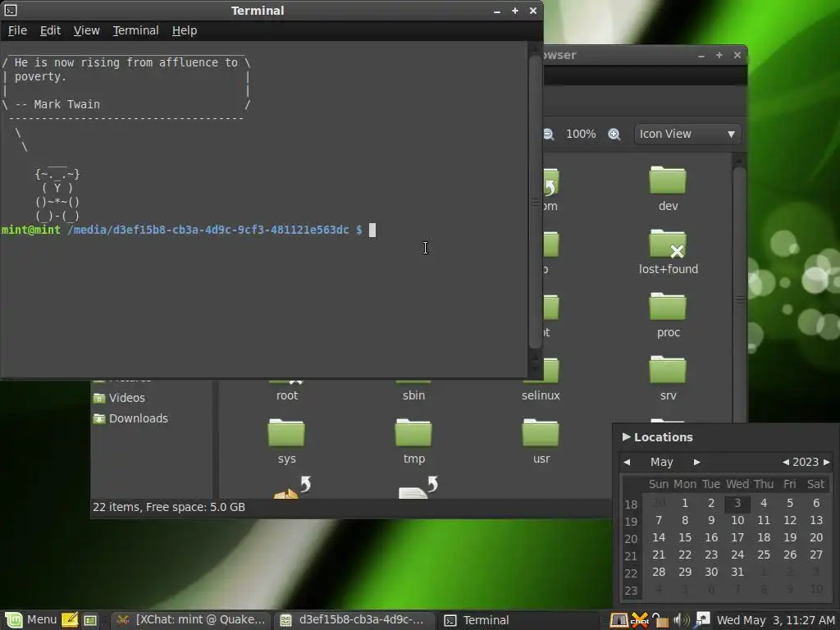Select May 8 in the calendar
Image resolution: width=840 pixels, height=630 pixels.
(685, 520)
